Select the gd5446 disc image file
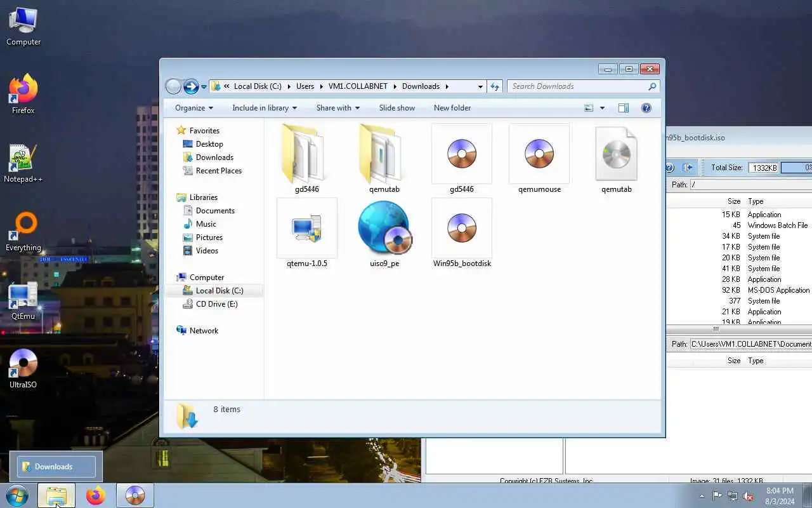Image resolution: width=812 pixels, height=508 pixels. [462, 159]
